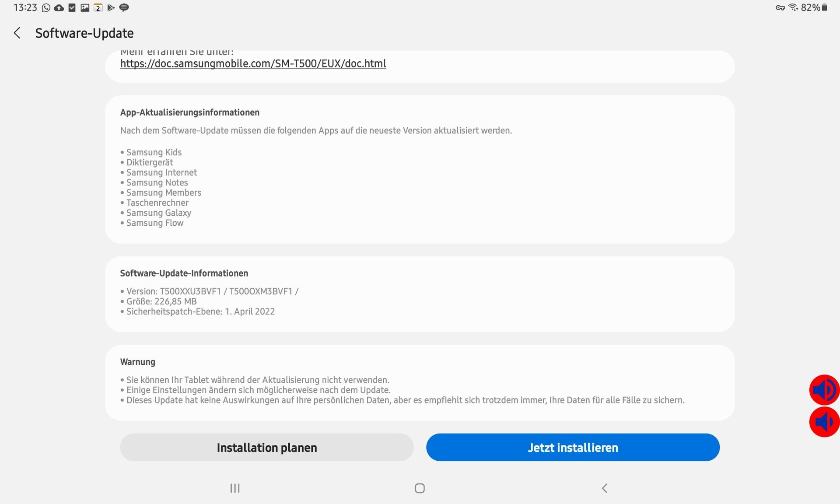This screenshot has width=840, height=504.
Task: Open recent apps from navigation bar
Action: point(235,488)
